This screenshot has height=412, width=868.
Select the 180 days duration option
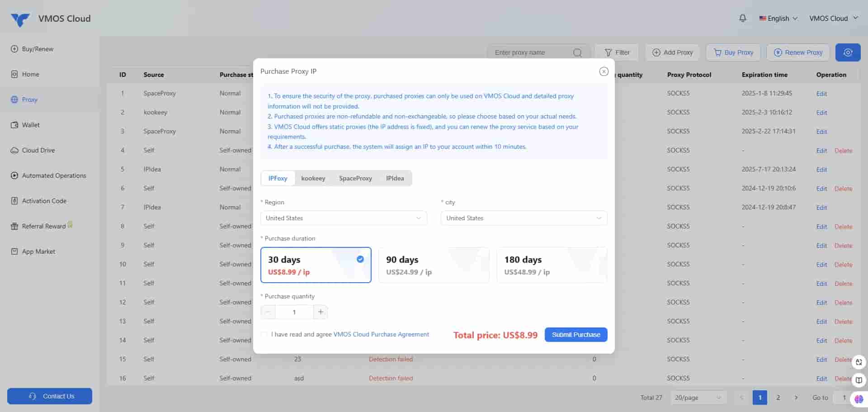pos(552,265)
